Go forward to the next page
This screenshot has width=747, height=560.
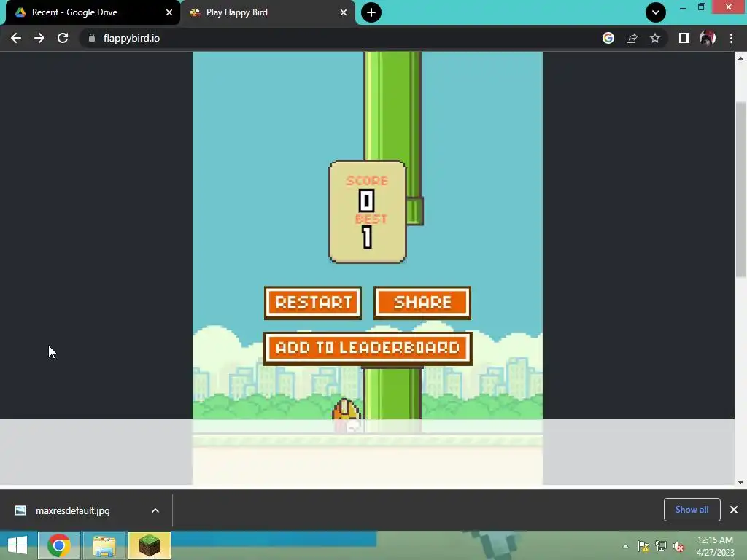(x=39, y=38)
